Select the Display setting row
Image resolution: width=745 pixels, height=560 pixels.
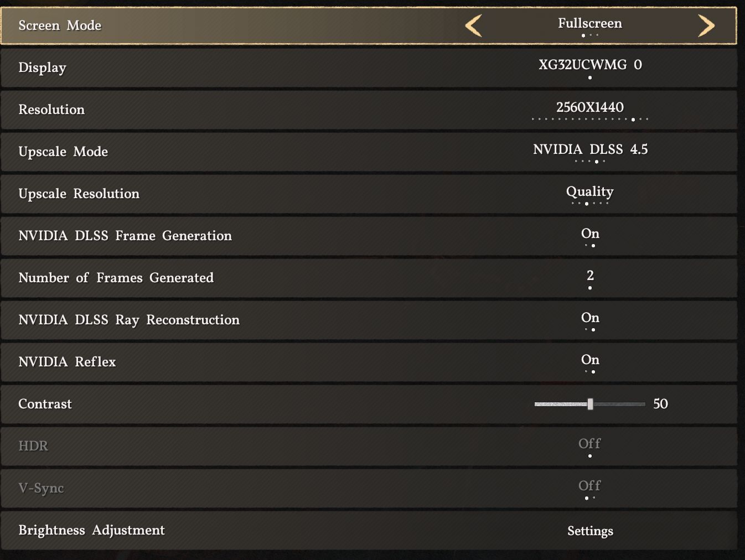point(221,68)
